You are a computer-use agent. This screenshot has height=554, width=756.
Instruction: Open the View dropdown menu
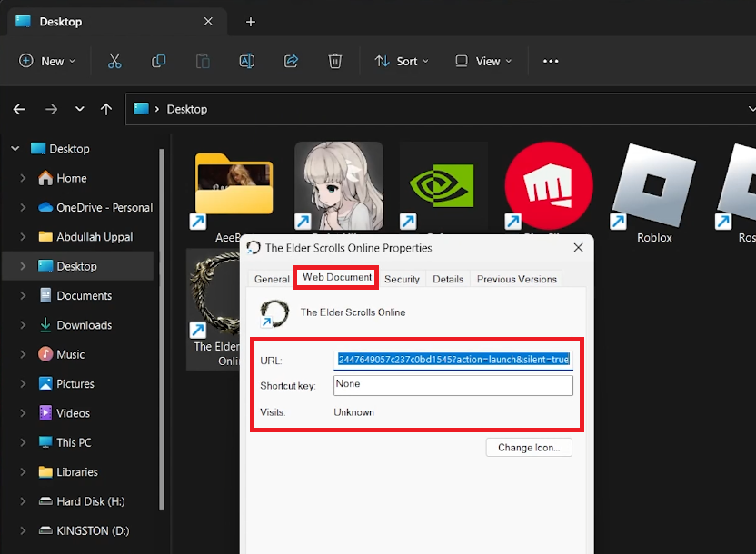tap(483, 61)
